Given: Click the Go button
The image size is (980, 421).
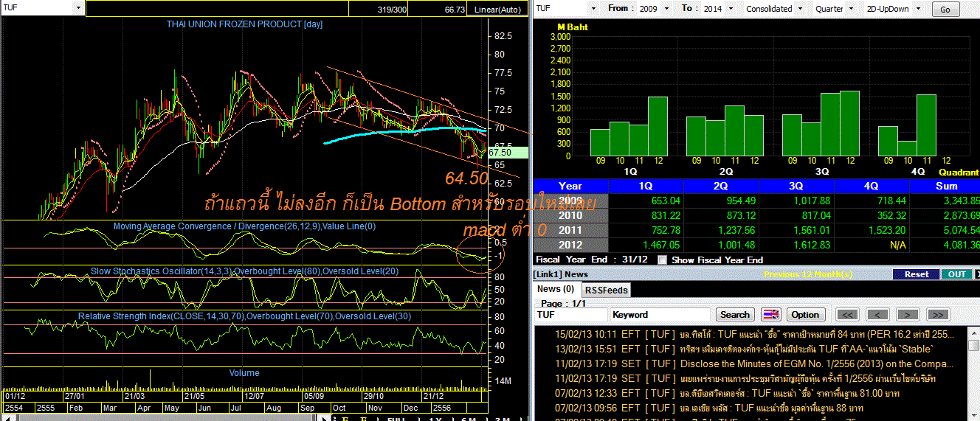Looking at the screenshot, I should (945, 10).
